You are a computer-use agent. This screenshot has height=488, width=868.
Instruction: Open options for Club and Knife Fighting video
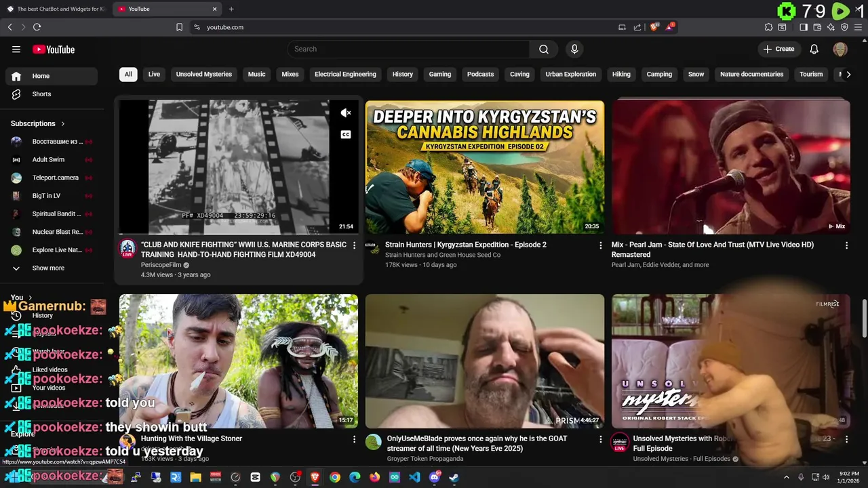click(x=354, y=245)
